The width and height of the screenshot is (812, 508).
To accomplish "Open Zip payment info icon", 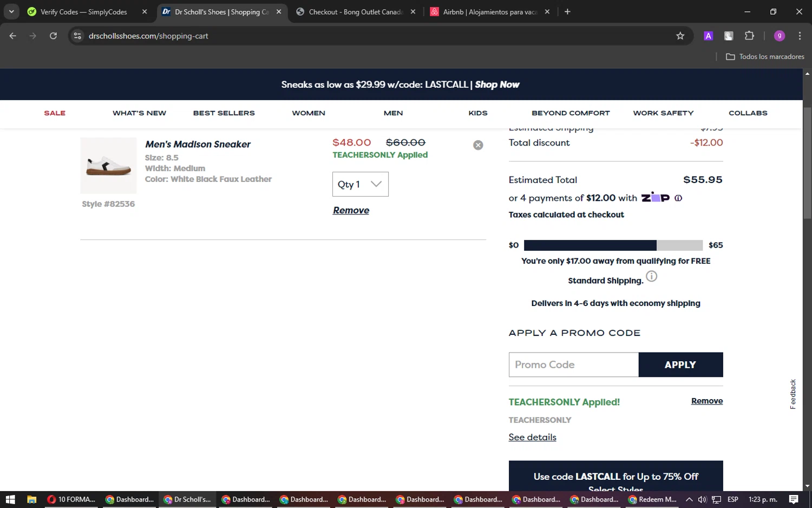I will click(678, 198).
